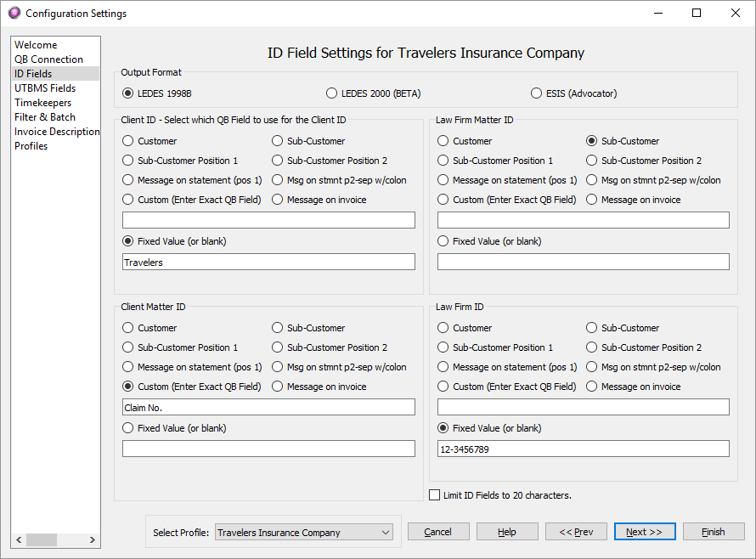The height and width of the screenshot is (559, 756).
Task: Choose Message on statement (pos 1) for Client ID
Action: click(192, 180)
